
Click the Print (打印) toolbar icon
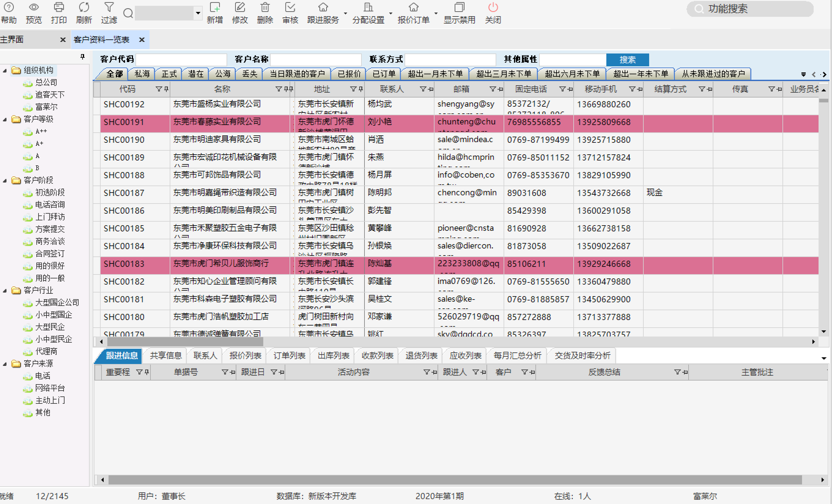coord(59,7)
